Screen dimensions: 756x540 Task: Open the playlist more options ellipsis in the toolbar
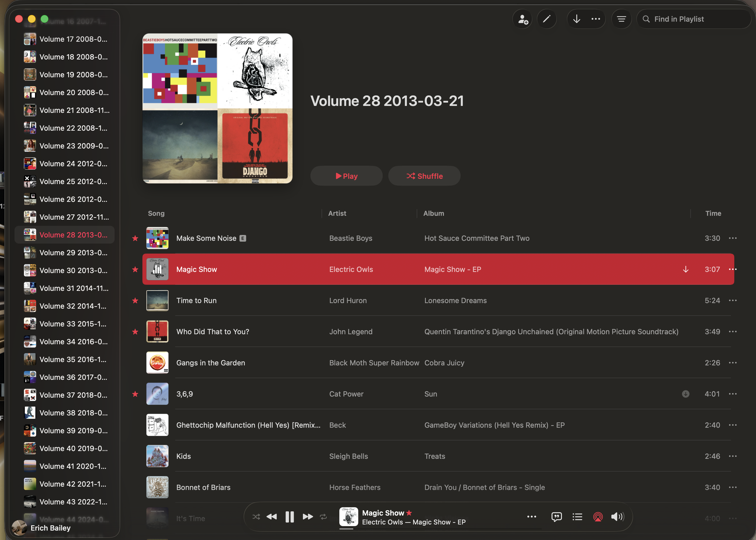[x=596, y=19]
